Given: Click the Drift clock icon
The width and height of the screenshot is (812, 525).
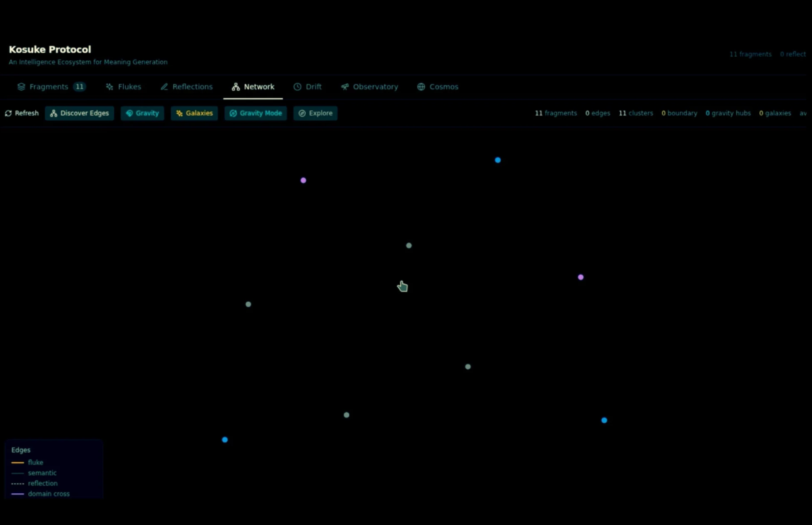Looking at the screenshot, I should [297, 87].
